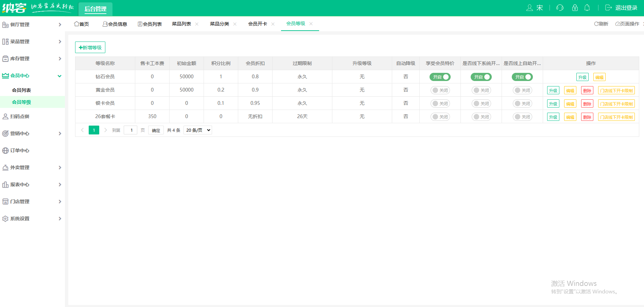Open the notification bell icon

click(x=587, y=8)
